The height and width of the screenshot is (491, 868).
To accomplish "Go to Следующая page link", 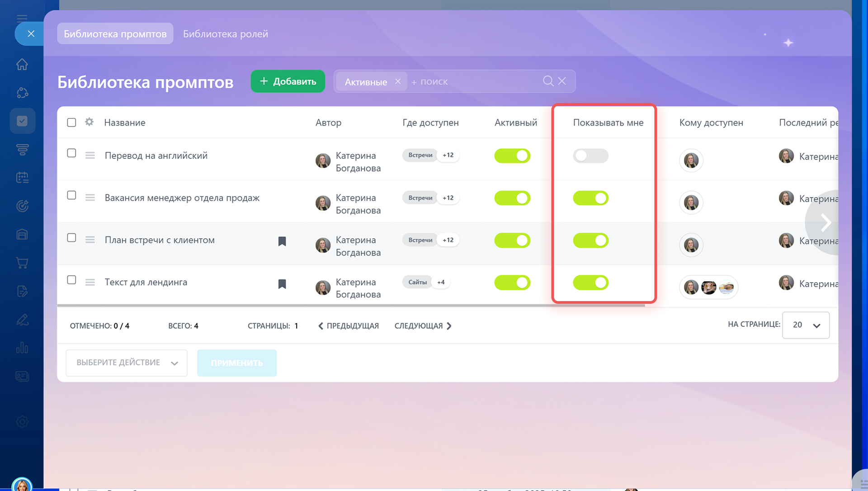I will pyautogui.click(x=423, y=326).
